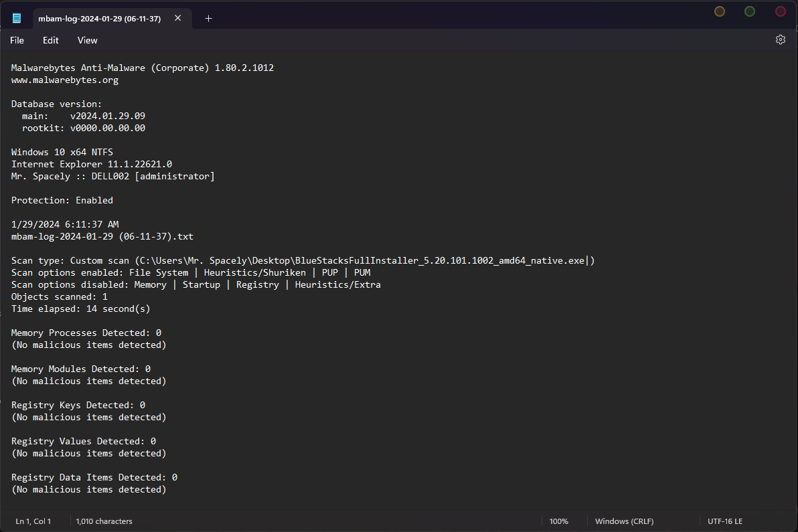Click 'Registry Data Items Detected: 0' line
The width and height of the screenshot is (798, 532).
click(x=94, y=477)
